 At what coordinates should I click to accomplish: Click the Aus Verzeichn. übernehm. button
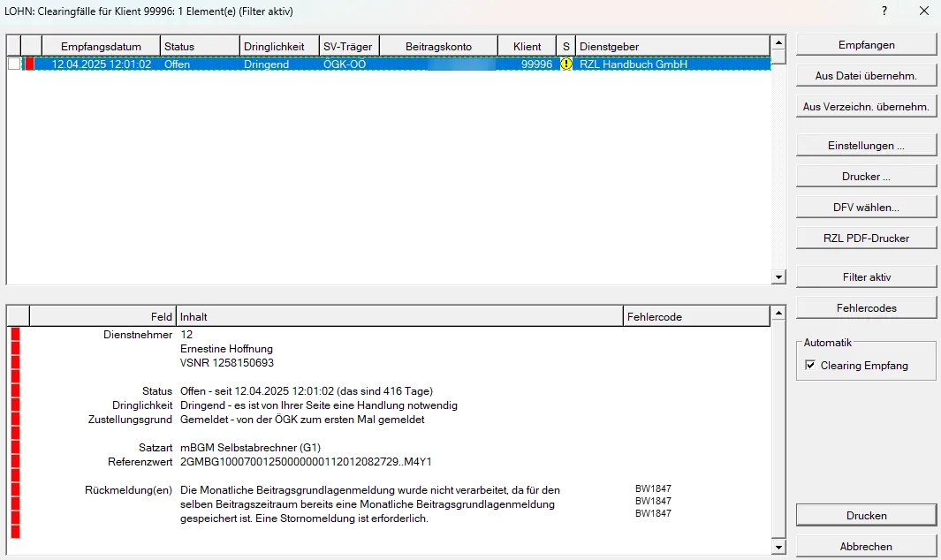pyautogui.click(x=866, y=106)
